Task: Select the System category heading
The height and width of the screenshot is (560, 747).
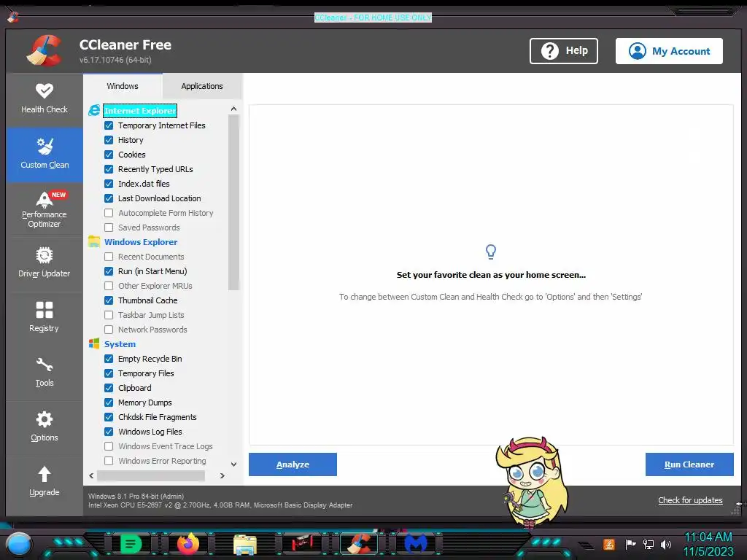Action: 120,344
